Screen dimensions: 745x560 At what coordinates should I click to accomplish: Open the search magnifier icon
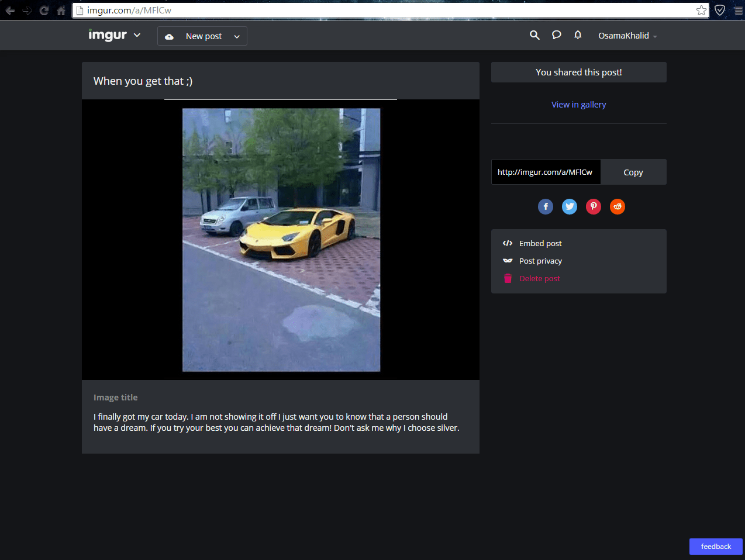(x=534, y=35)
